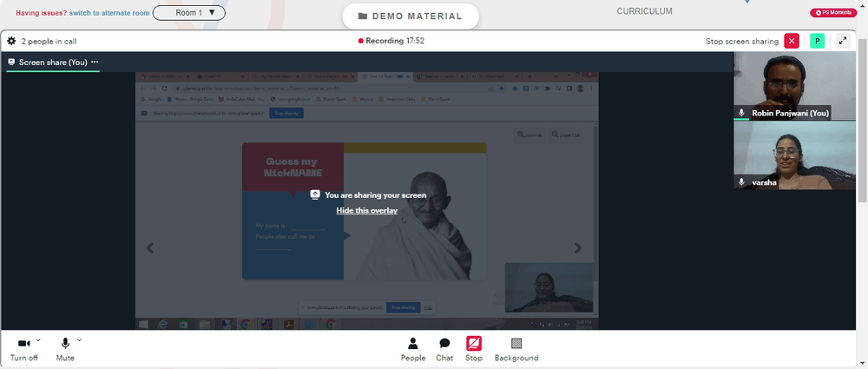The height and width of the screenshot is (369, 868).
Task: Go to the previous slide arrow
Action: pyautogui.click(x=150, y=247)
